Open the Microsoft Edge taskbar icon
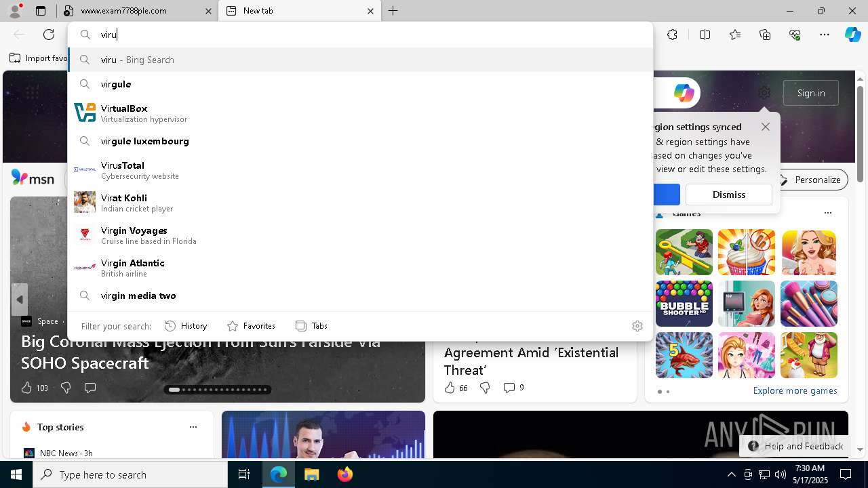Screen dimensions: 868x488 pyautogui.click(x=279, y=474)
